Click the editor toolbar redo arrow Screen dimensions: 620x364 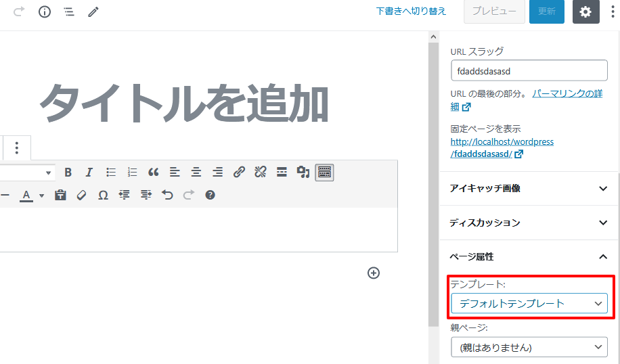pyautogui.click(x=189, y=195)
